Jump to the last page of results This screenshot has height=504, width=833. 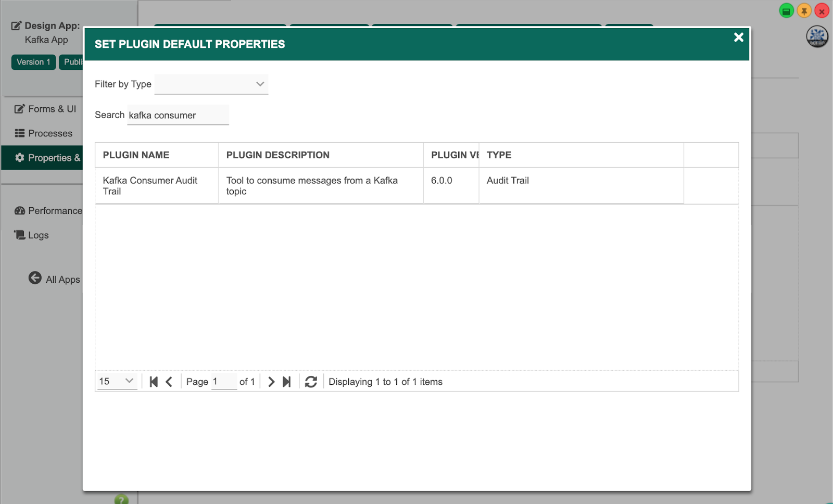pos(286,382)
